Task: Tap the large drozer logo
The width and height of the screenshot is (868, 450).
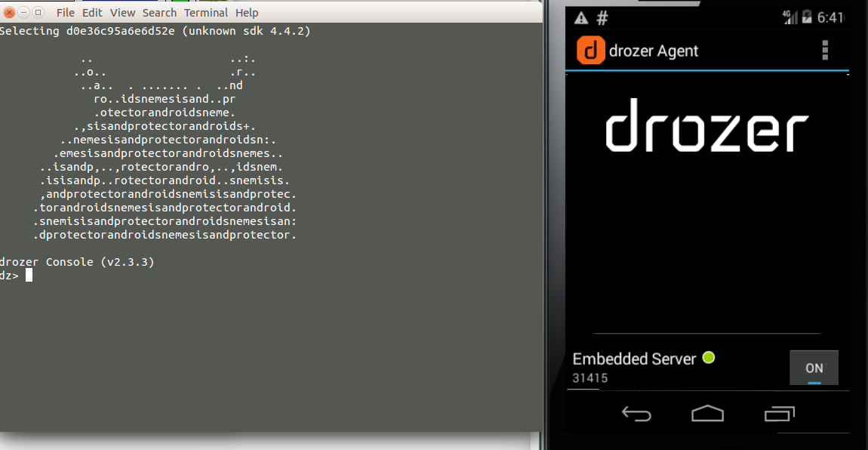Action: [707, 125]
